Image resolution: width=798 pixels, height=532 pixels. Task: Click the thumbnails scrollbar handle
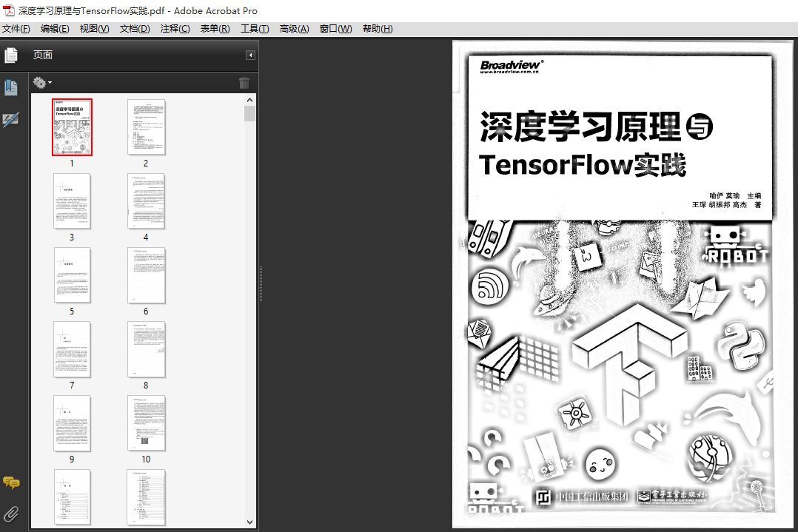pos(250,113)
